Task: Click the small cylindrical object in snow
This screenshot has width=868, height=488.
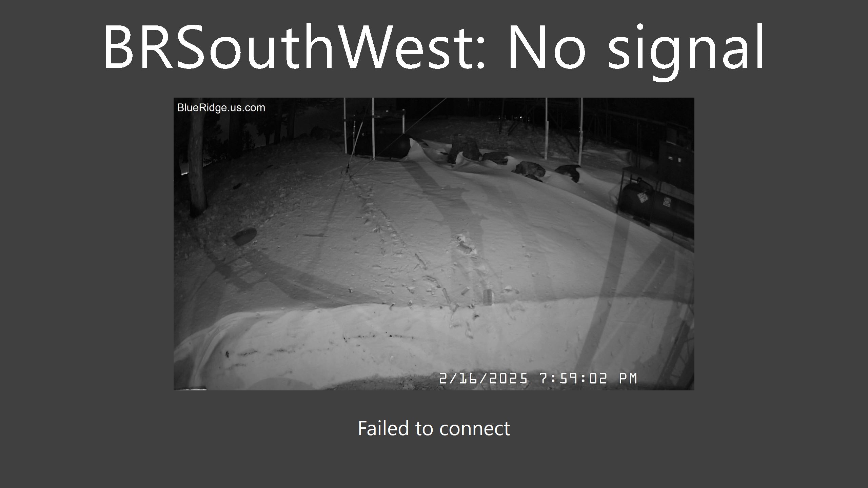Action: click(x=488, y=298)
